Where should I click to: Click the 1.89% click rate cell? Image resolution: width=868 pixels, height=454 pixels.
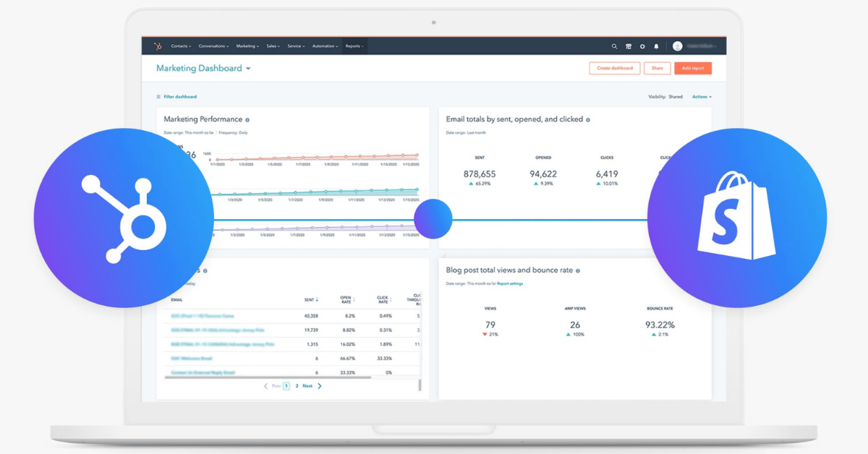pyautogui.click(x=386, y=344)
